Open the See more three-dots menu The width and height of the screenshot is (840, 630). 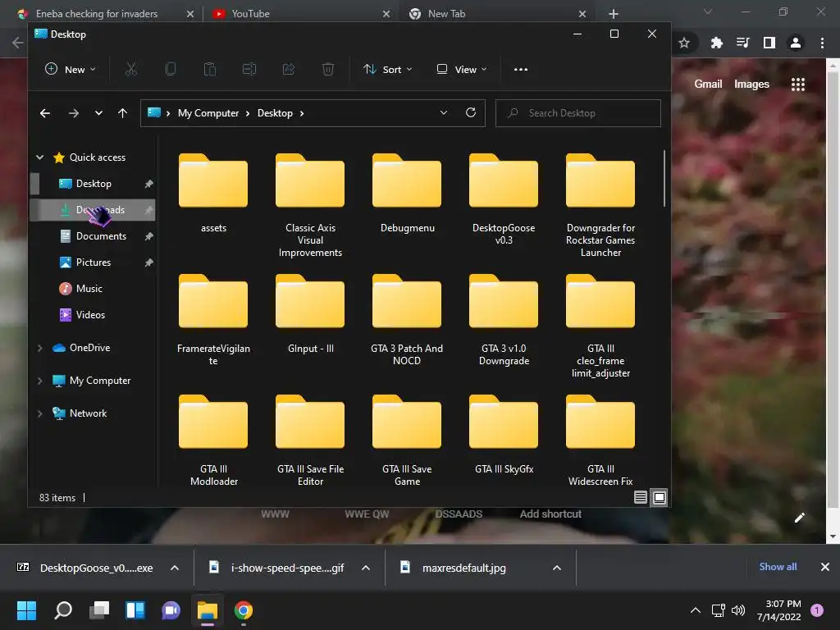coord(521,69)
